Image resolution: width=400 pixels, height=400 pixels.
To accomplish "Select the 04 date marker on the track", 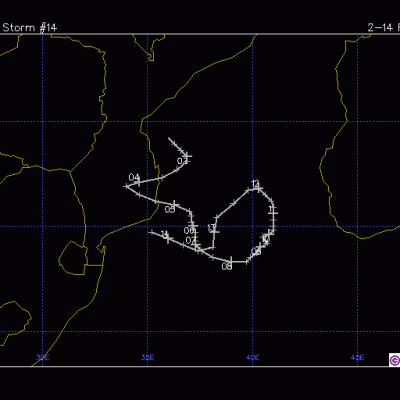I will pos(134,177).
